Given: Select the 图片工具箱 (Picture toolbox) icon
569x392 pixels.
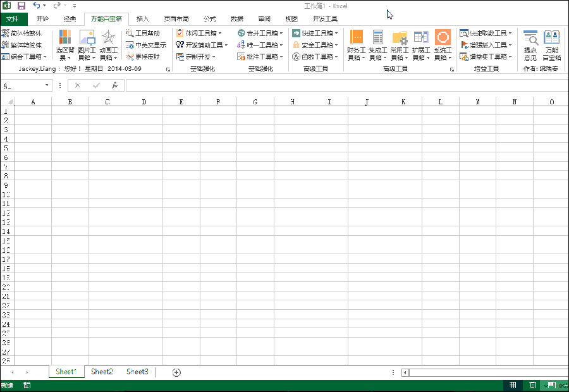Looking at the screenshot, I should pyautogui.click(x=87, y=44).
